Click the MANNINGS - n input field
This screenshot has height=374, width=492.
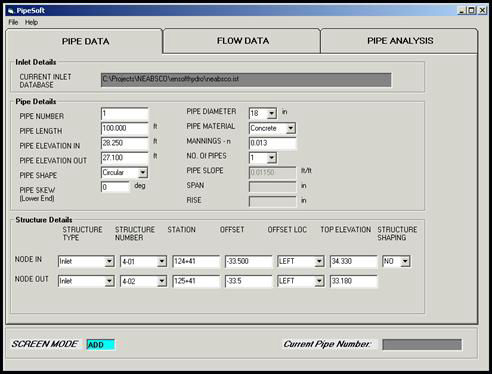[272, 143]
